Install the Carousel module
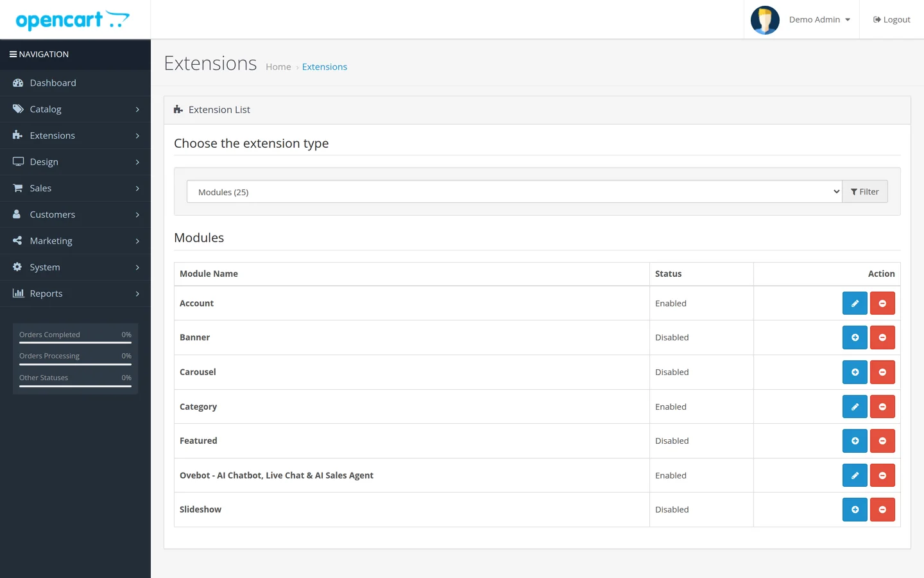Viewport: 924px width, 578px height. click(855, 372)
